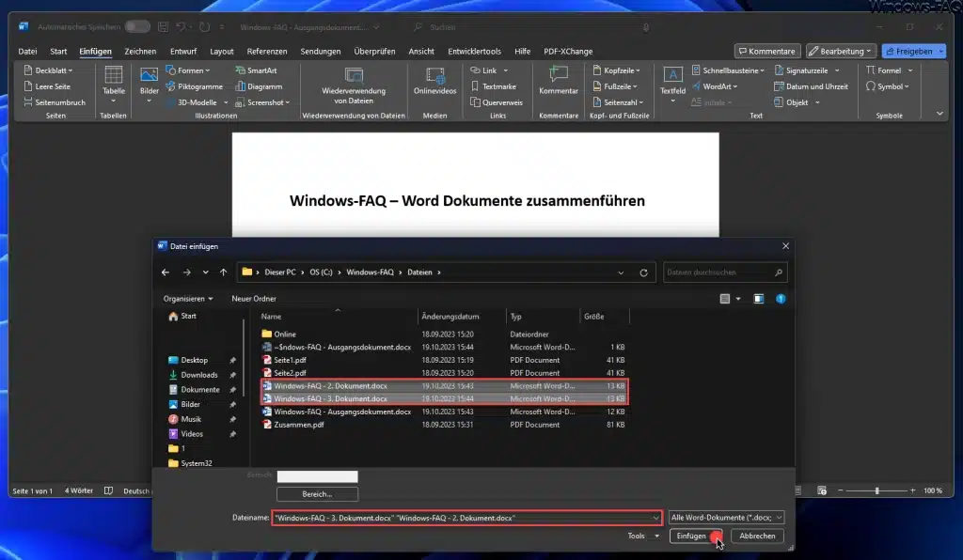Open the Seitenzahl dropdown
963x560 pixels.
point(618,102)
